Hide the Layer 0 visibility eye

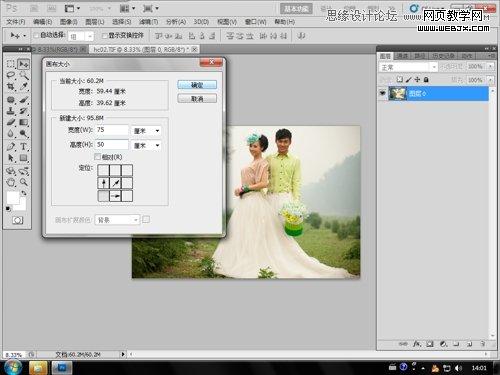tap(383, 93)
